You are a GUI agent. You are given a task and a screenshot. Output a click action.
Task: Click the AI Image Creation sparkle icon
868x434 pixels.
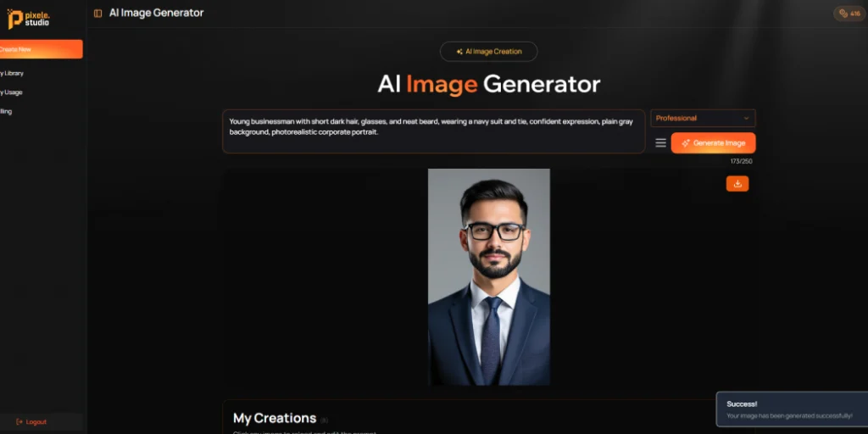click(459, 52)
